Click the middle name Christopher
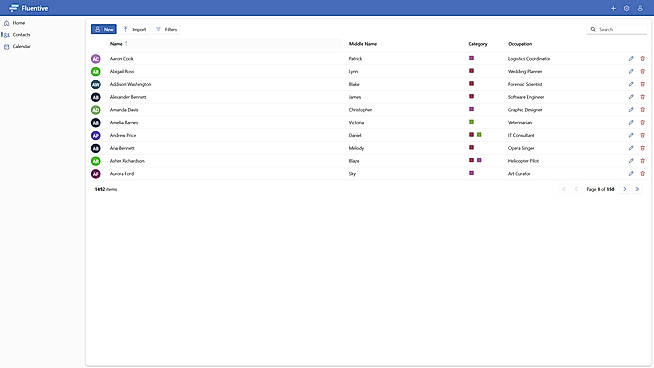 point(360,110)
